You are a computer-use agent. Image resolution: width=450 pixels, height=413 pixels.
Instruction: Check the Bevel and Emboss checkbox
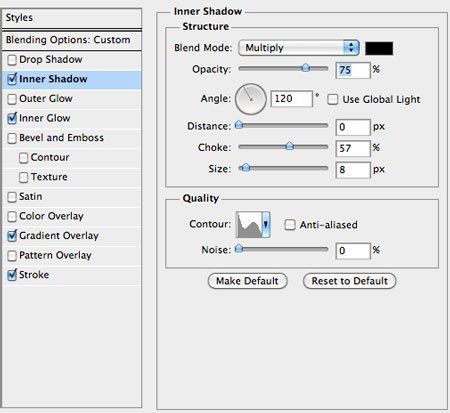tap(12, 138)
